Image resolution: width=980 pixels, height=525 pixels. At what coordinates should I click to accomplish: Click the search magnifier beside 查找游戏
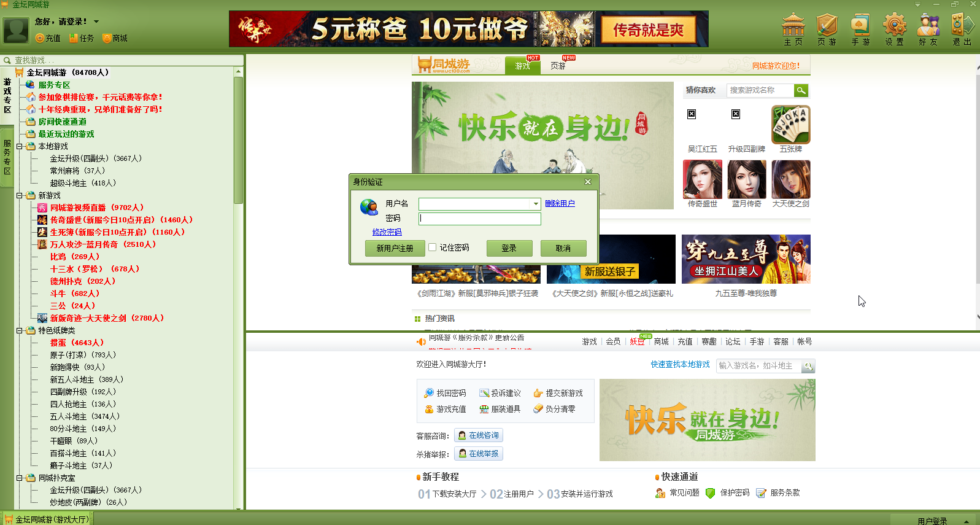point(7,60)
